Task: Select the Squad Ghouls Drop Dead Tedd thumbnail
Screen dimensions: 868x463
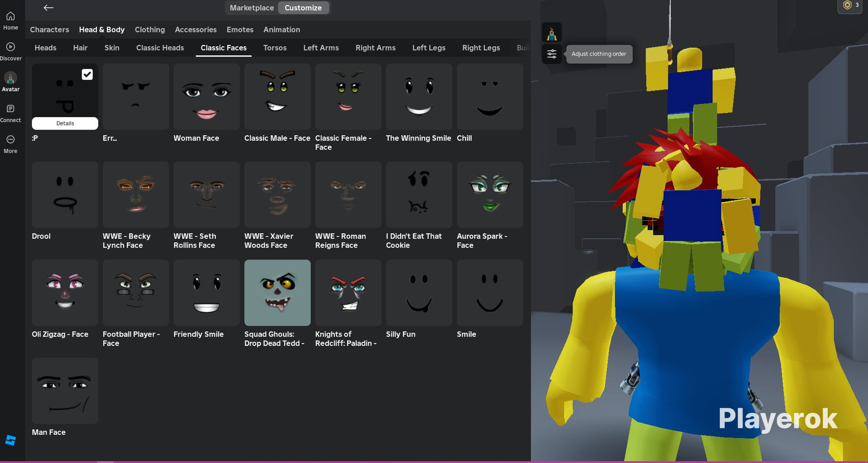Action: click(277, 293)
